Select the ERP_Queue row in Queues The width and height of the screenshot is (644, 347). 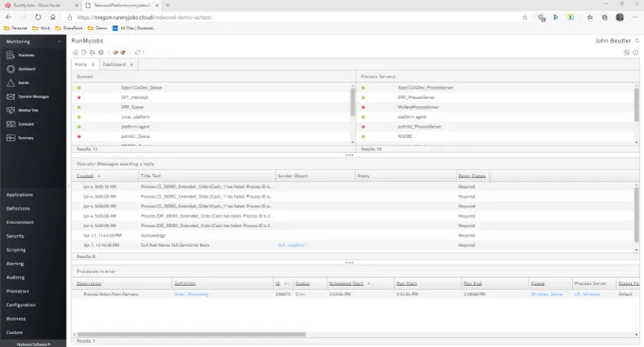(x=211, y=107)
